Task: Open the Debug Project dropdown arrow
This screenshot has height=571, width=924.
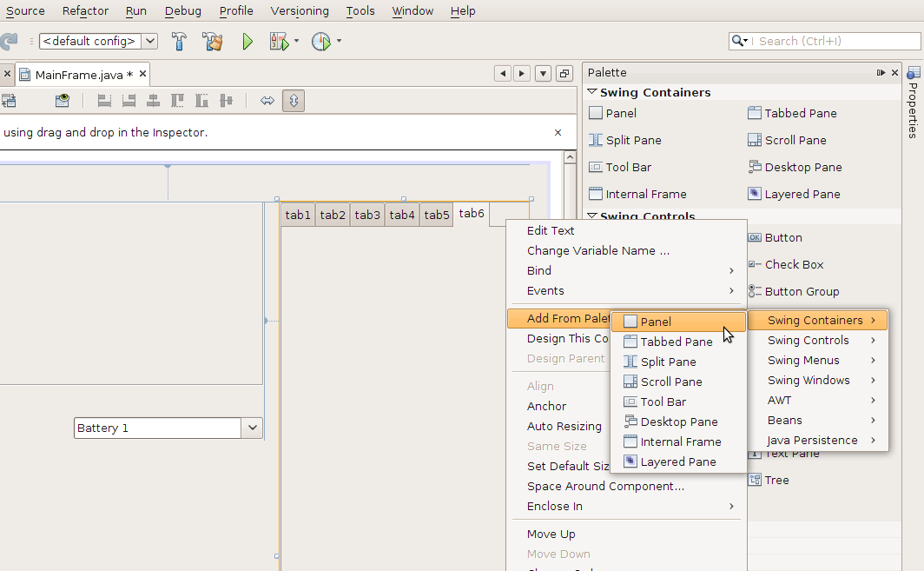Action: pos(296,42)
